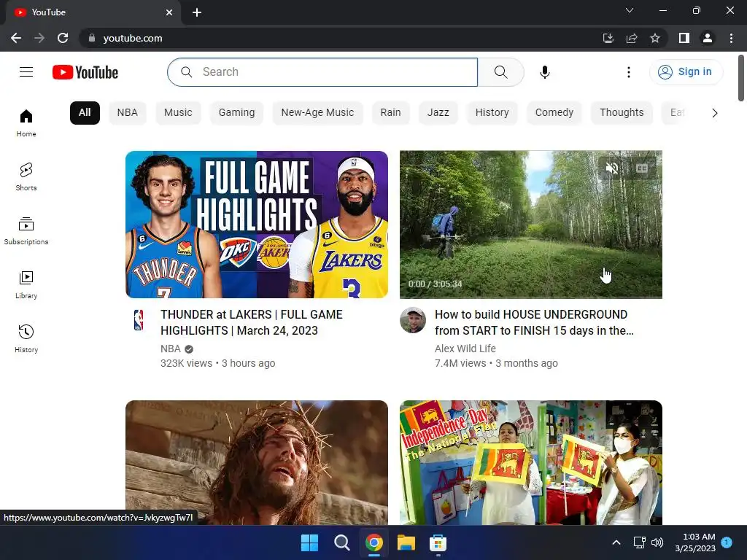This screenshot has width=747, height=560.
Task: Open Independence Day flag video thumbnail
Action: pos(531,462)
